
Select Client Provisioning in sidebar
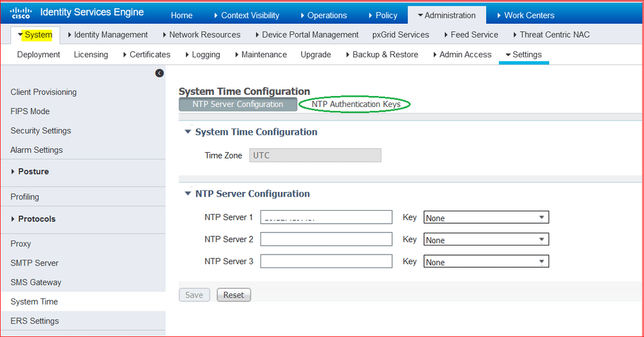point(44,92)
